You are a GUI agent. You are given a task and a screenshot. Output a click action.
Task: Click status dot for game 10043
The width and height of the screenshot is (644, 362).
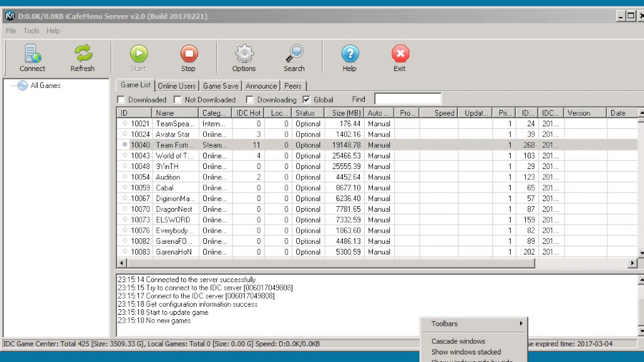125,155
